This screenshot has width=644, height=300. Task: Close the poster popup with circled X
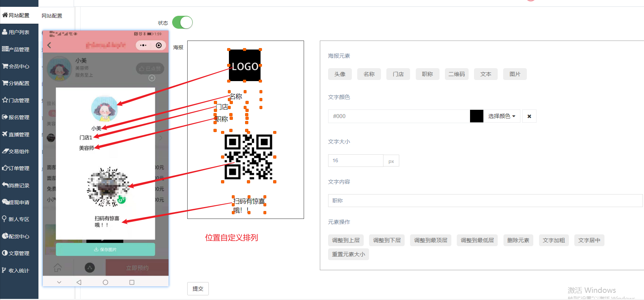pyautogui.click(x=152, y=78)
